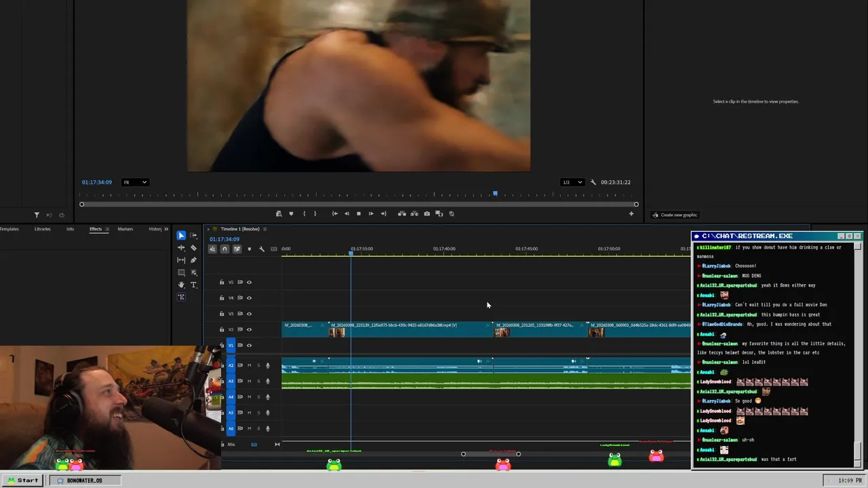Solo audio track A3
The width and height of the screenshot is (868, 488).
(258, 382)
